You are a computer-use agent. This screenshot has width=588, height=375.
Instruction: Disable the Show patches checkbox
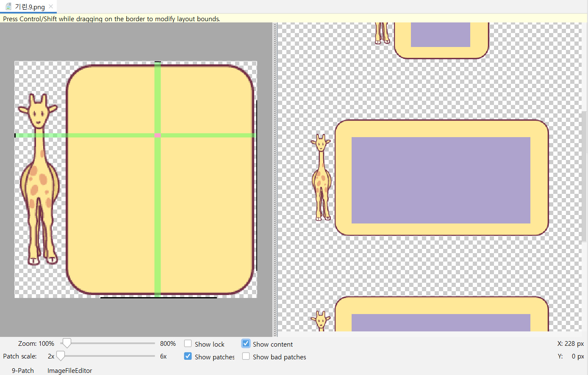point(188,356)
